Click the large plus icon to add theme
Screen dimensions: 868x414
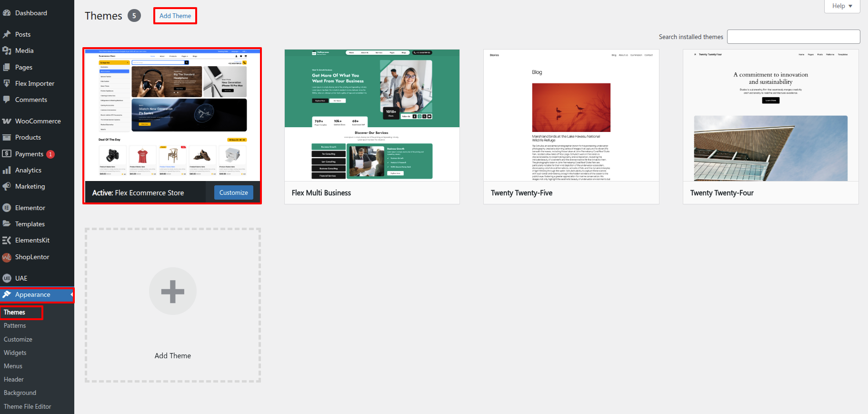click(173, 291)
